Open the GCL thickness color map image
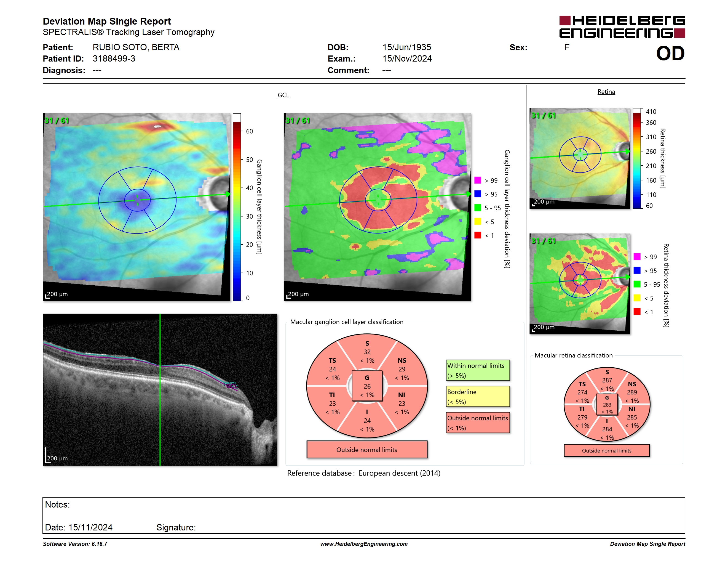The width and height of the screenshot is (728, 563). pos(137,207)
